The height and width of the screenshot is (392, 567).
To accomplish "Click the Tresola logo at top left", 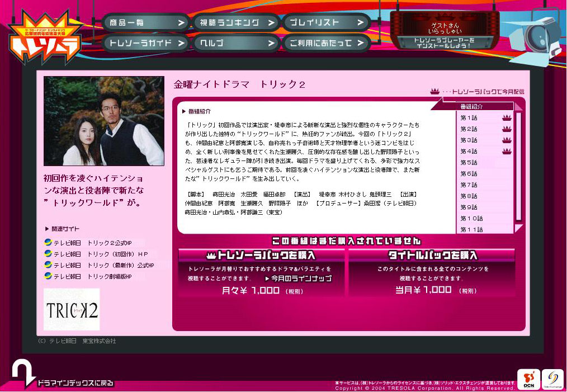I will click(45, 37).
